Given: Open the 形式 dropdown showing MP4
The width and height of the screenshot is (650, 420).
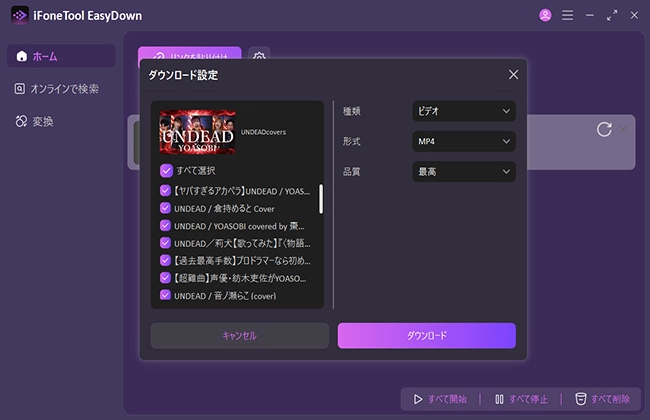Looking at the screenshot, I should coord(464,141).
